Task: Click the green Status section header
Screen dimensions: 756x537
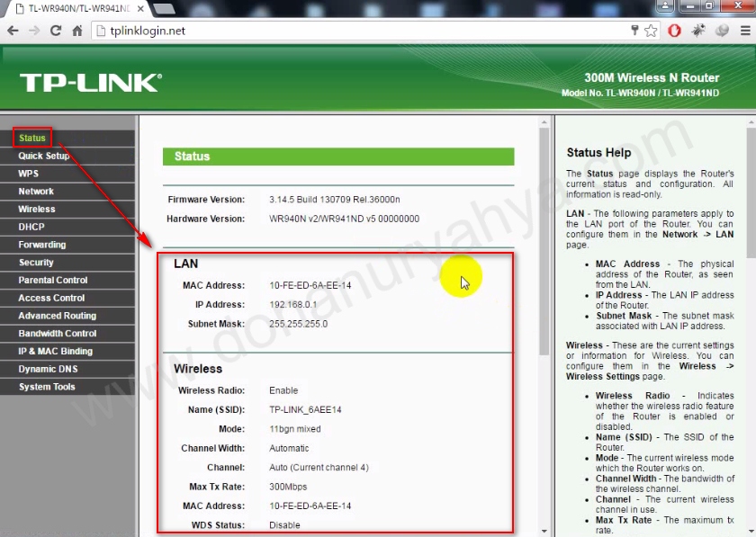Action: 338,157
